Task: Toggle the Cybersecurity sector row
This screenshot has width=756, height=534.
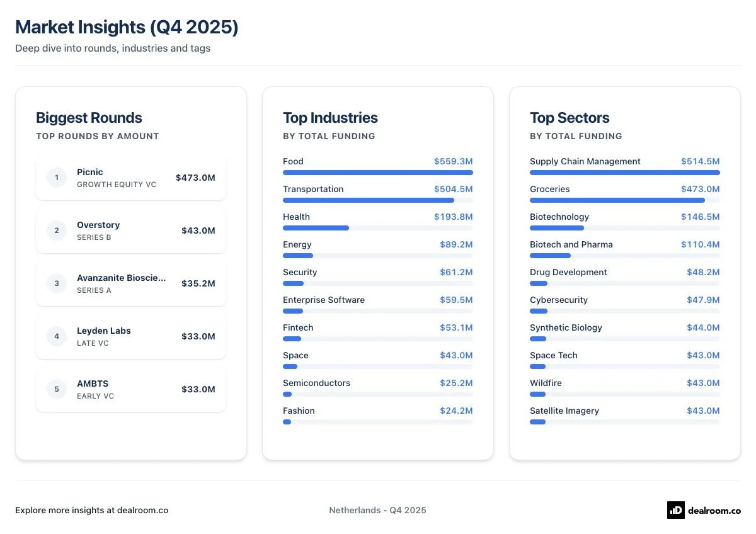Action: tap(624, 304)
